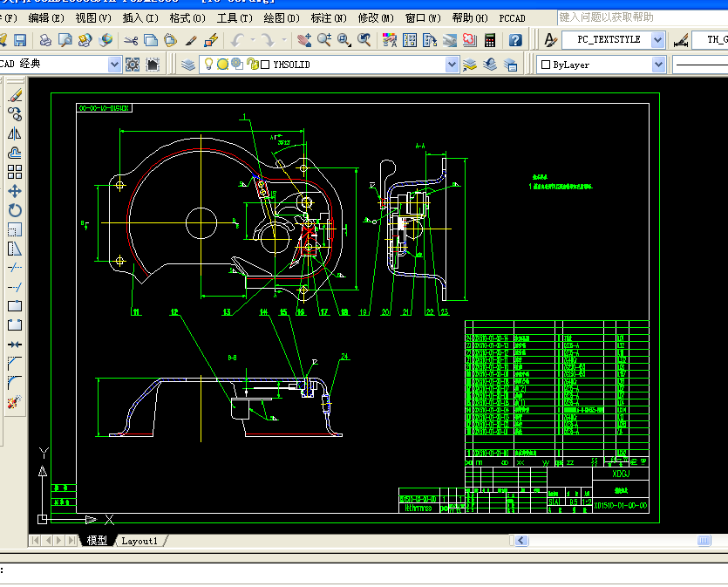This screenshot has width=728, height=587.
Task: Open Plot Preview
Action: click(65, 40)
